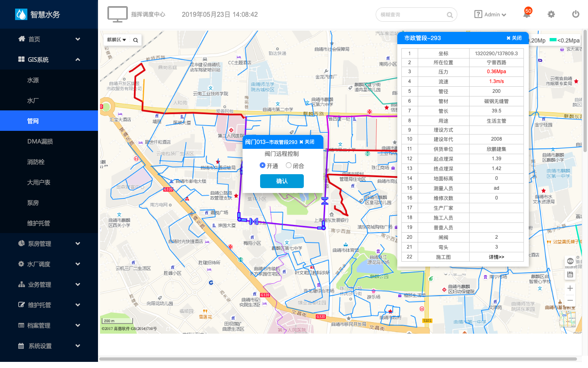
Task: Expand the 首页 sidebar section chevron
Action: tap(78, 39)
